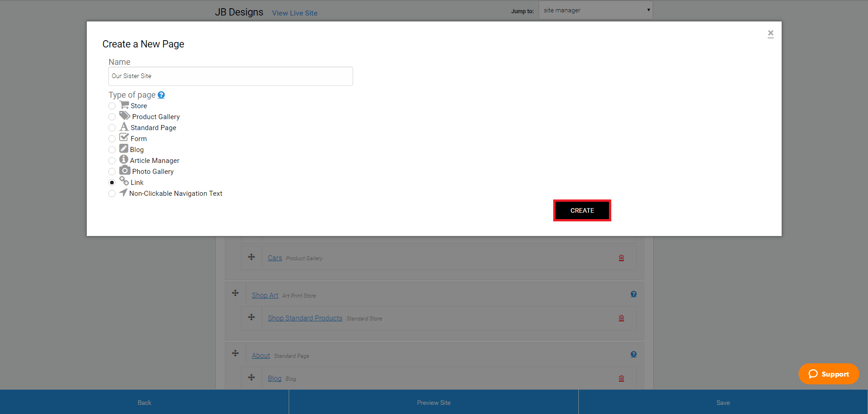The height and width of the screenshot is (414, 868).
Task: Click the Standard Page letter A icon
Action: [124, 126]
